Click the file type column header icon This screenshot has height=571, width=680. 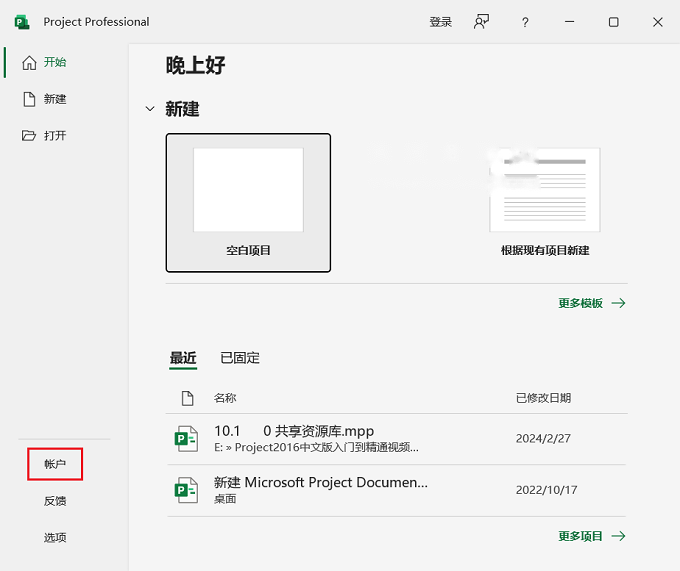(x=187, y=398)
